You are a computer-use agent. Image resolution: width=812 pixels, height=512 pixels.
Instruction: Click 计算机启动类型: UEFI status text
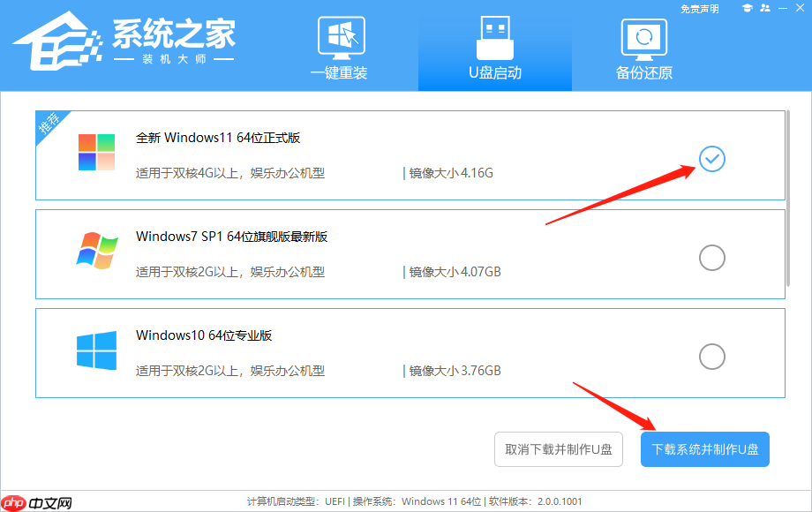coord(296,501)
